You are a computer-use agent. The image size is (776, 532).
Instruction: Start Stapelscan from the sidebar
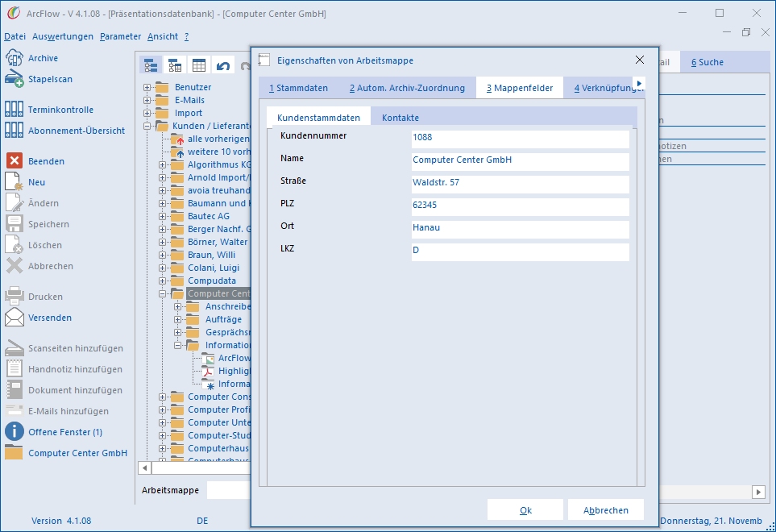(14, 79)
